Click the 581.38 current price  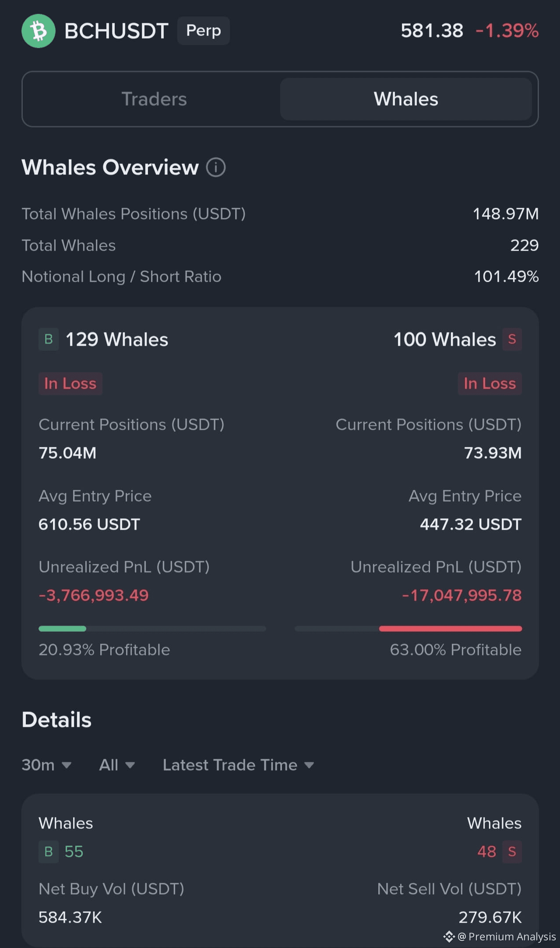(x=432, y=31)
